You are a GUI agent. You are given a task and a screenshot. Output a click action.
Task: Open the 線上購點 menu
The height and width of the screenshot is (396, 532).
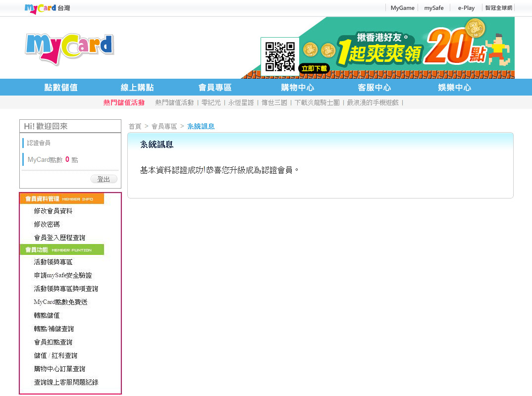[137, 88]
